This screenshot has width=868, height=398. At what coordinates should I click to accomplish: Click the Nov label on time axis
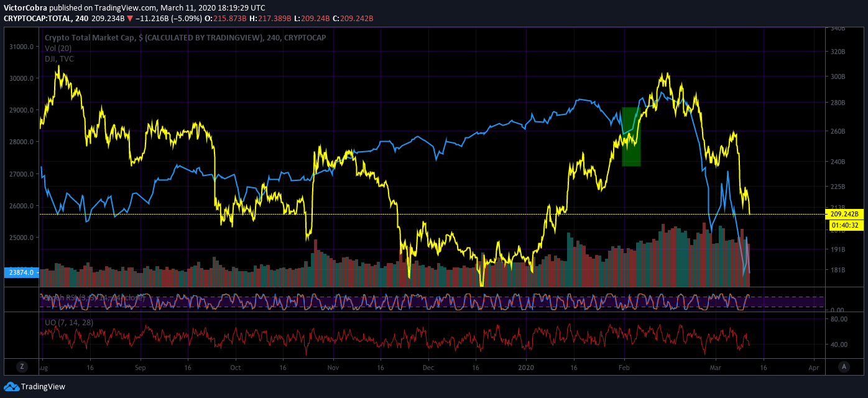[332, 368]
